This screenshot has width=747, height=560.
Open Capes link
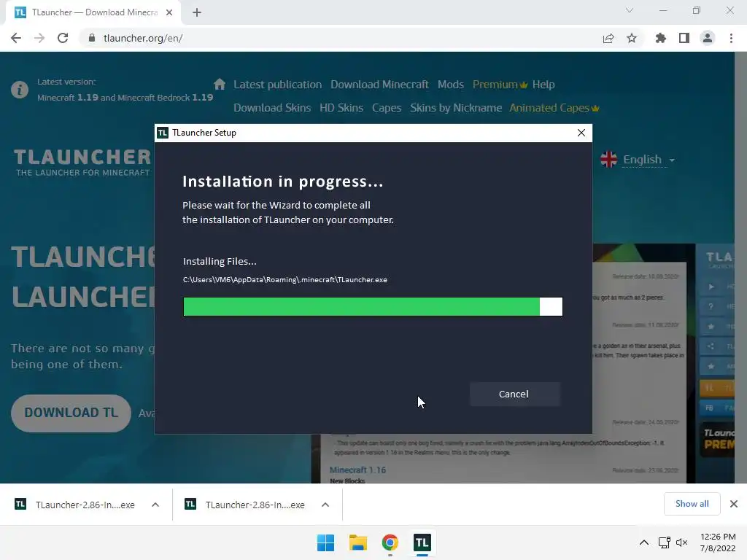click(387, 108)
